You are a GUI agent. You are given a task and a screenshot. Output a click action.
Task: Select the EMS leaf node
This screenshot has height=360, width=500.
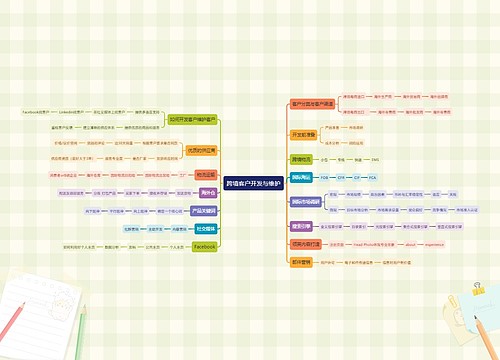point(375,160)
